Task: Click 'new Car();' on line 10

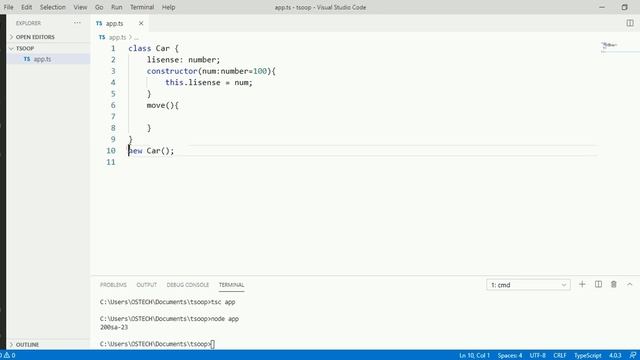Action: click(x=151, y=151)
